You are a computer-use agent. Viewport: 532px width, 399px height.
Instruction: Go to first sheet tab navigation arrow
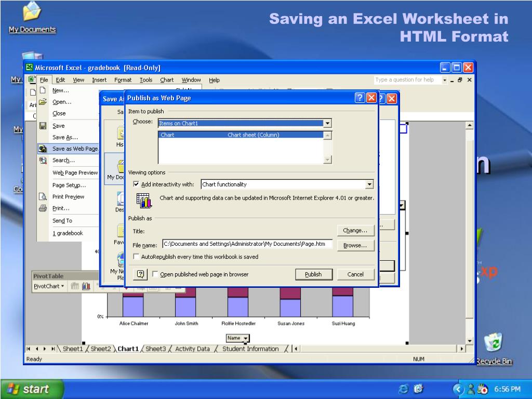[29, 349]
